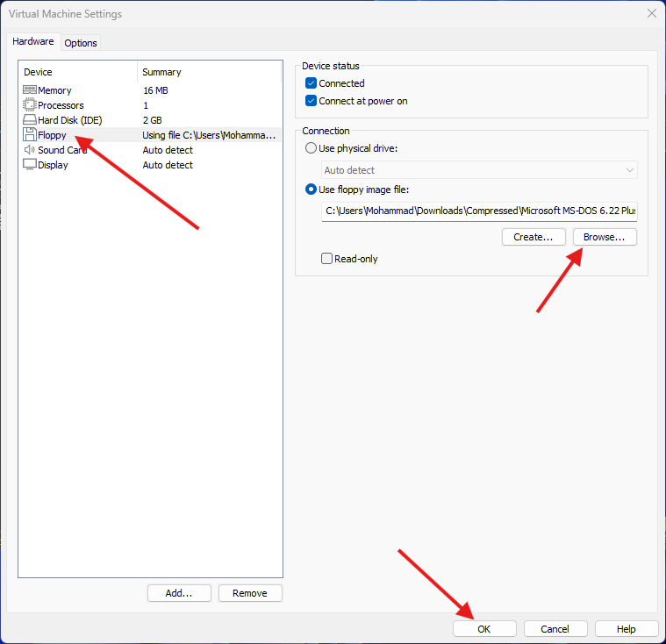Select the Memory device icon
This screenshot has width=666, height=644.
click(30, 90)
